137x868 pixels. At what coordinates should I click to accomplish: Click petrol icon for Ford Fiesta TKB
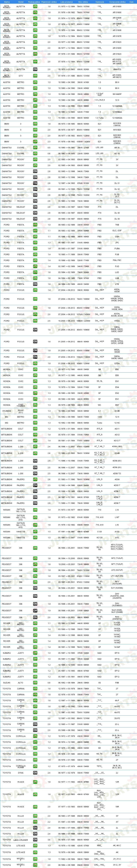pyautogui.click(x=35, y=225)
